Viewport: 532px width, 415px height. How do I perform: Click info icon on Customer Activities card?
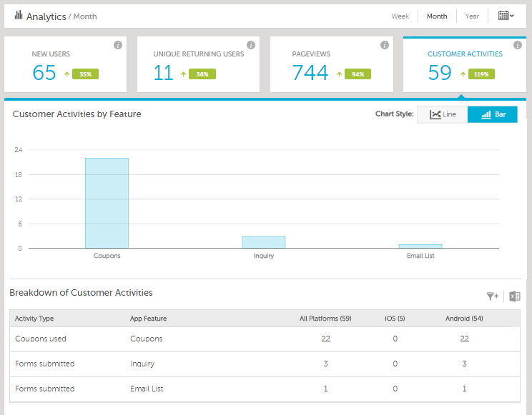click(x=517, y=45)
